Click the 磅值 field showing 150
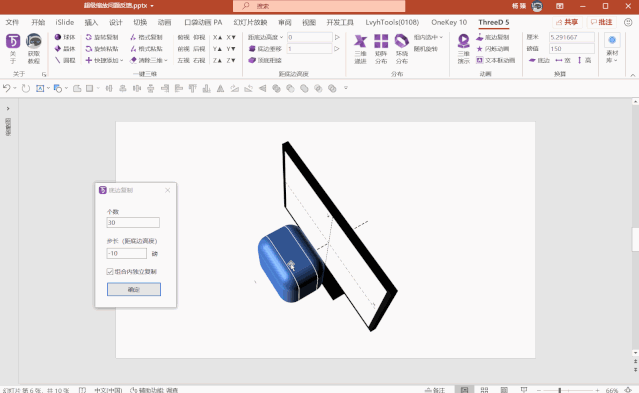Image resolution: width=639 pixels, height=393 pixels. click(571, 49)
